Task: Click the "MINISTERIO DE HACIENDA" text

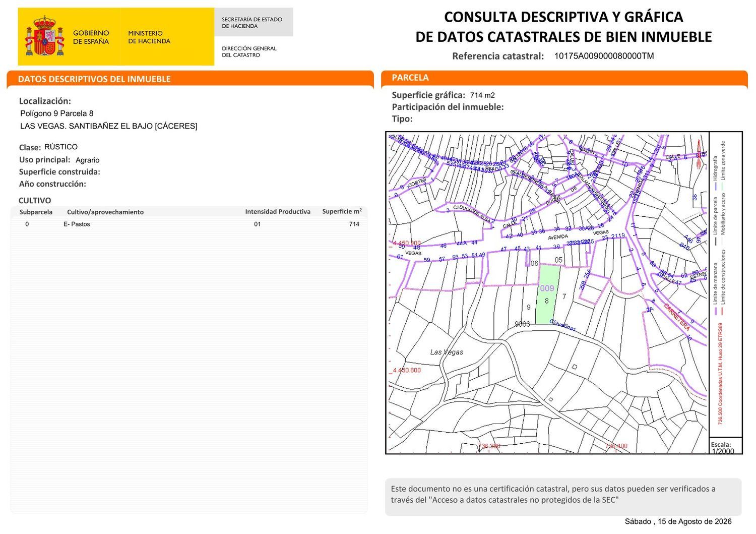Action: pos(149,37)
